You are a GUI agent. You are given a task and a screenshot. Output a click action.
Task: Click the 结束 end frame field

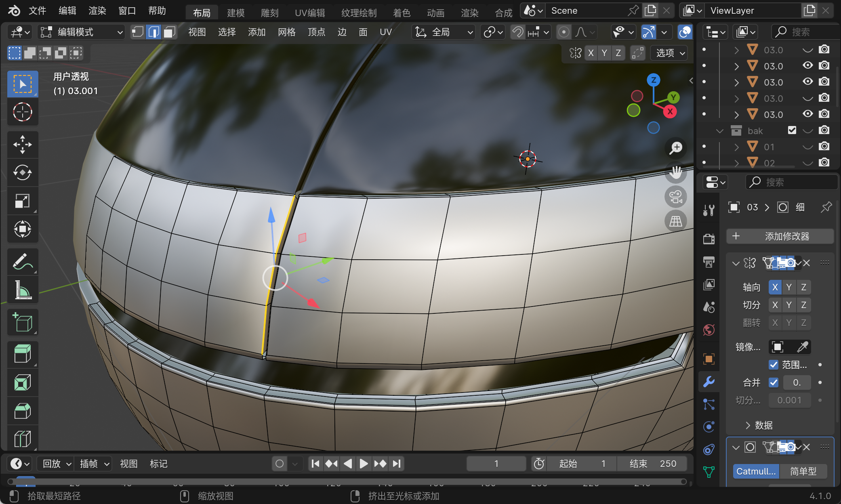pos(652,464)
